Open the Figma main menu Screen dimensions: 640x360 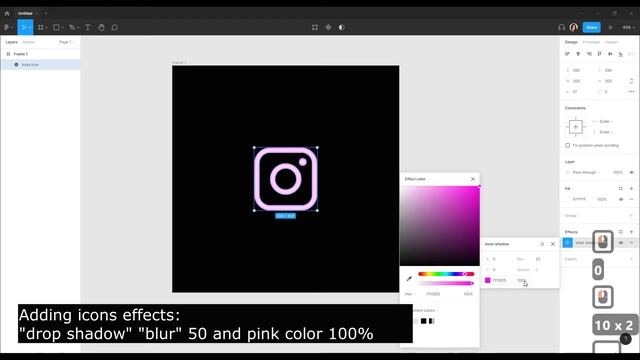point(7,27)
